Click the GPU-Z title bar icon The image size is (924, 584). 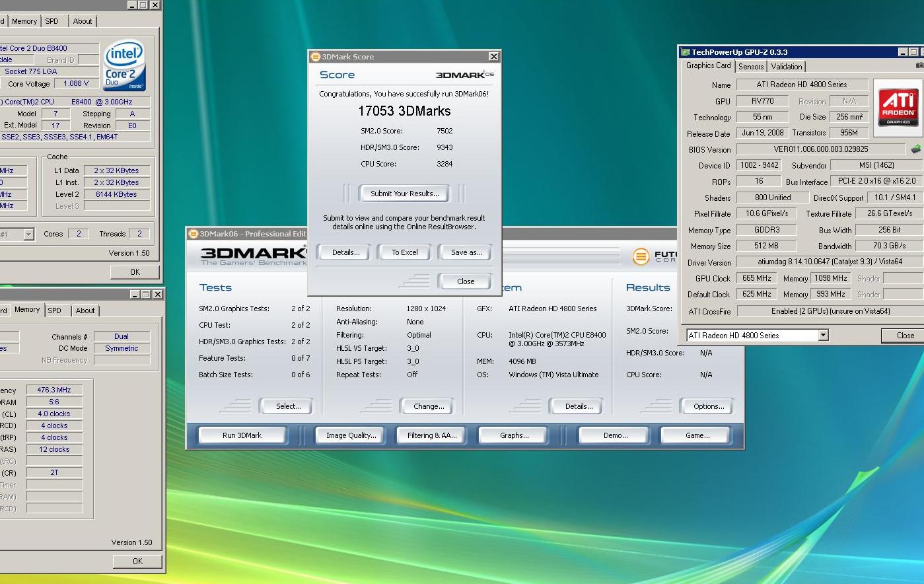(686, 52)
